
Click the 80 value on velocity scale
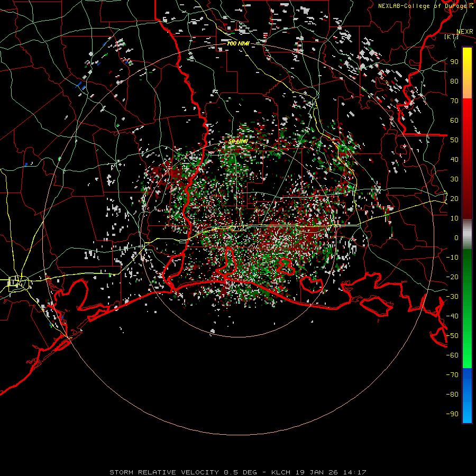pos(454,81)
